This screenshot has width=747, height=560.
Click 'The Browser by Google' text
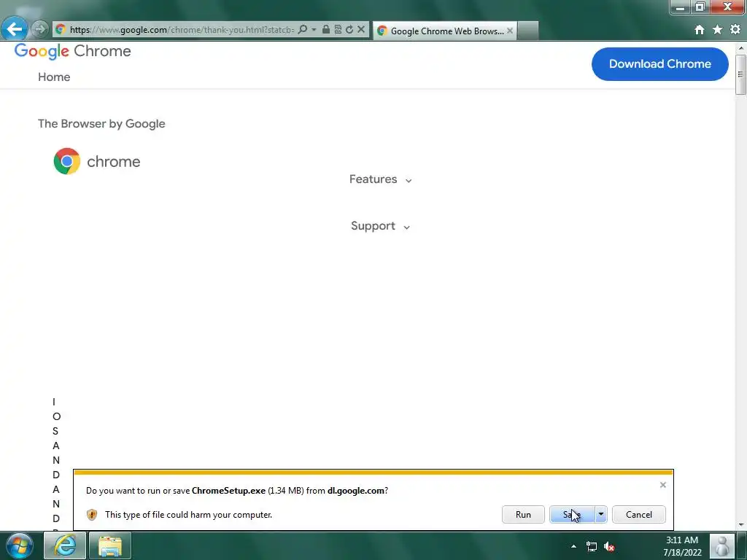101,124
